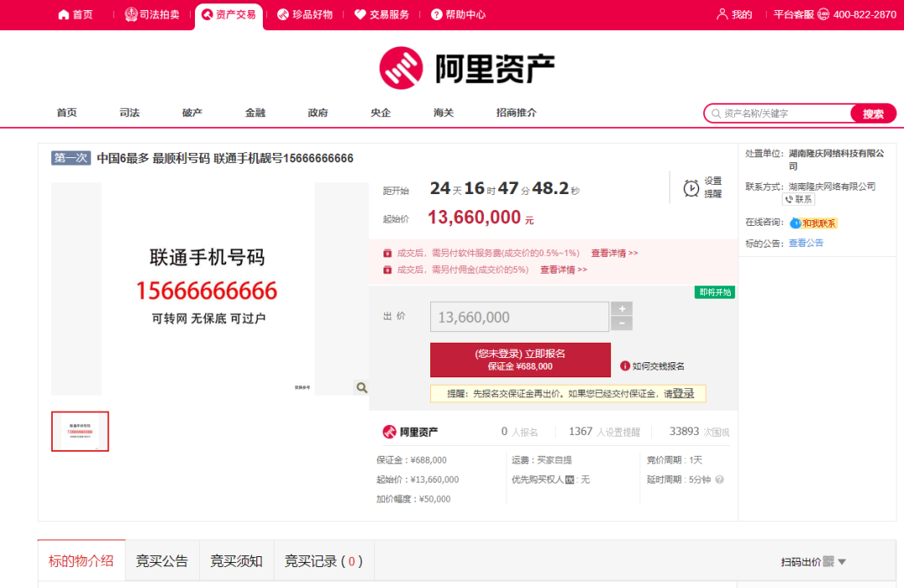Screen dimensions: 904x588
Task: Open 查看公告 notice link
Action: point(806,243)
